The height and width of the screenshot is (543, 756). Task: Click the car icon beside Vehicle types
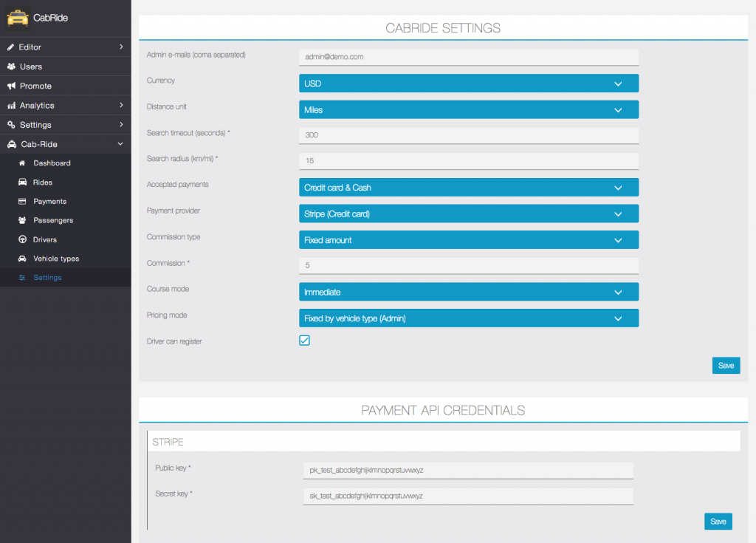tap(22, 259)
